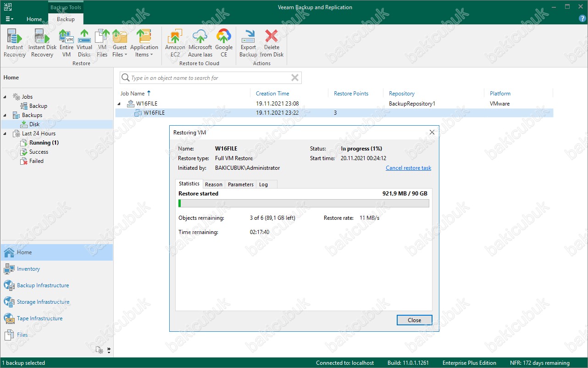Open Guest Files dropdown

tap(120, 44)
